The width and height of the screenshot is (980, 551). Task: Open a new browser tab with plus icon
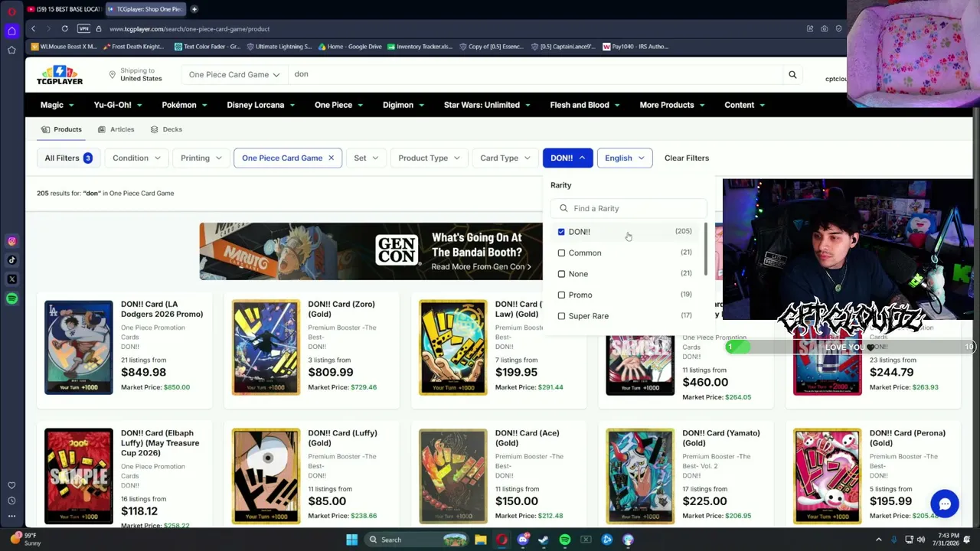pos(194,9)
